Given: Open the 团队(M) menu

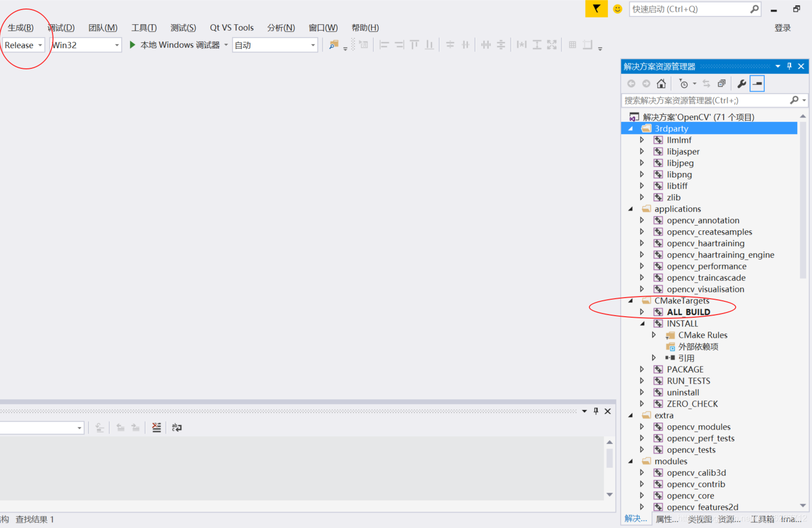Looking at the screenshot, I should pyautogui.click(x=103, y=28).
